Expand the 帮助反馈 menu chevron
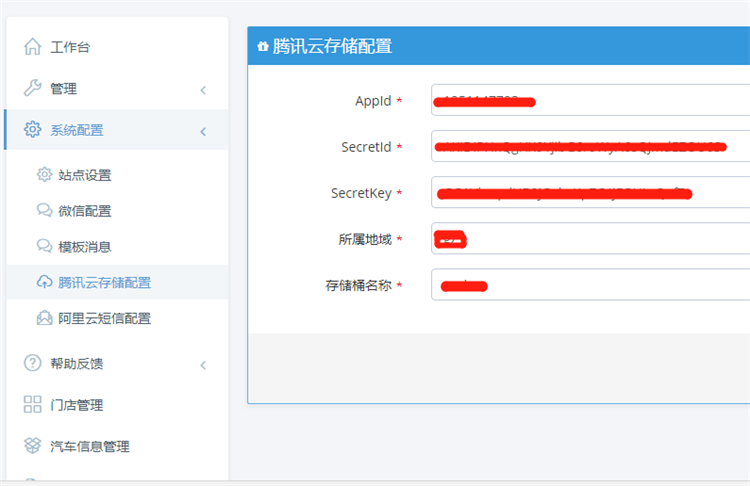750x486 pixels. [x=203, y=365]
